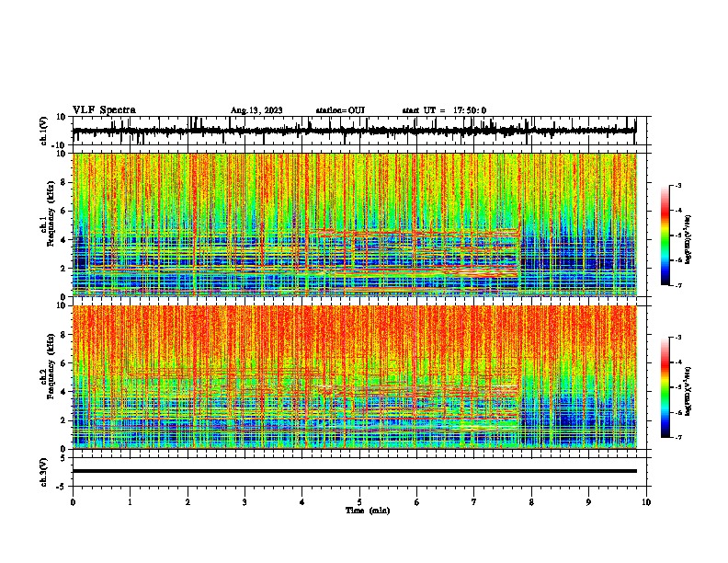This screenshot has width=728, height=563.
Task: Click the "VLF Spectra" plot title
Action: click(x=104, y=110)
